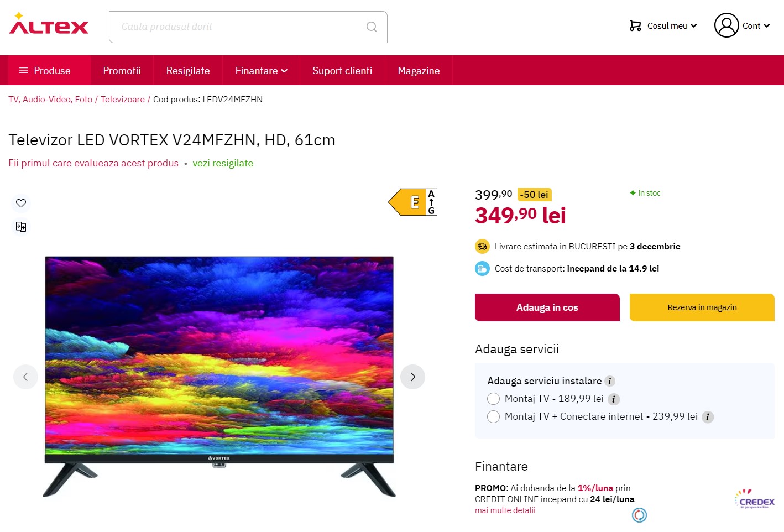Show next product image
784x532 pixels.
pyautogui.click(x=412, y=377)
